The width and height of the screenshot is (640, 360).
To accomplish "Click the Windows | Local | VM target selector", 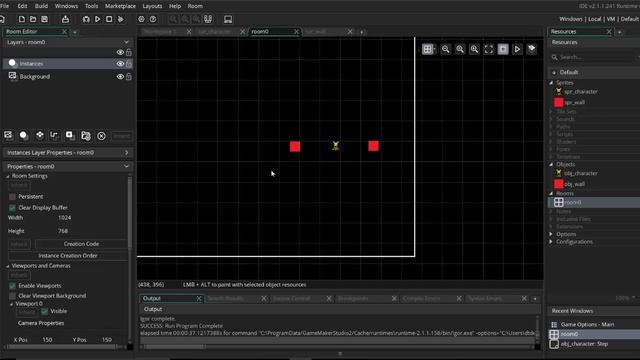I will pyautogui.click(x=599, y=19).
